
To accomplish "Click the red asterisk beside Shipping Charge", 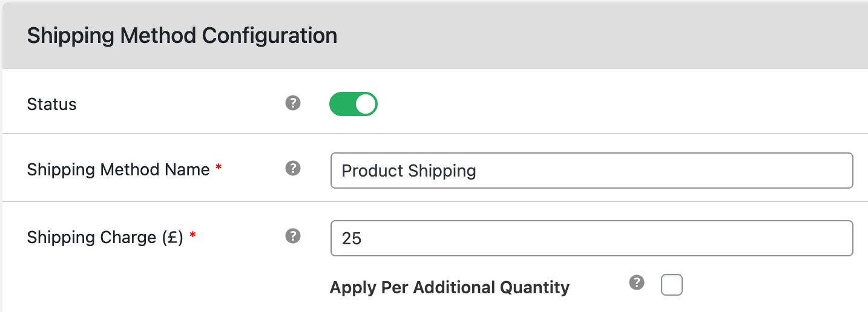I will [x=193, y=236].
